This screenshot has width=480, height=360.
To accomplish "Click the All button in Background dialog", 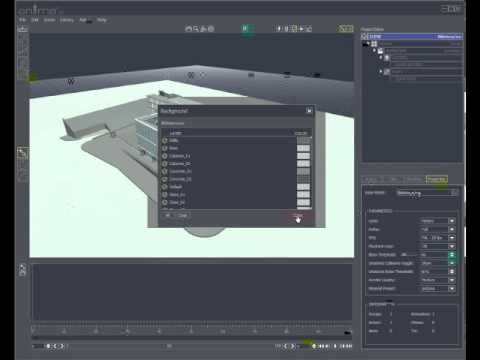I will coord(168,215).
